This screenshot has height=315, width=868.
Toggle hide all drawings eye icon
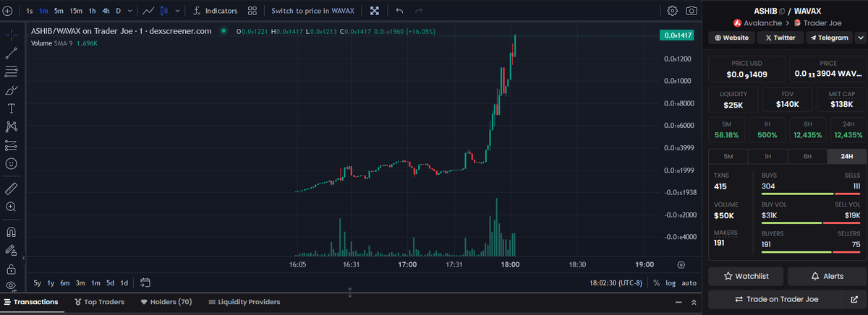pyautogui.click(x=11, y=285)
